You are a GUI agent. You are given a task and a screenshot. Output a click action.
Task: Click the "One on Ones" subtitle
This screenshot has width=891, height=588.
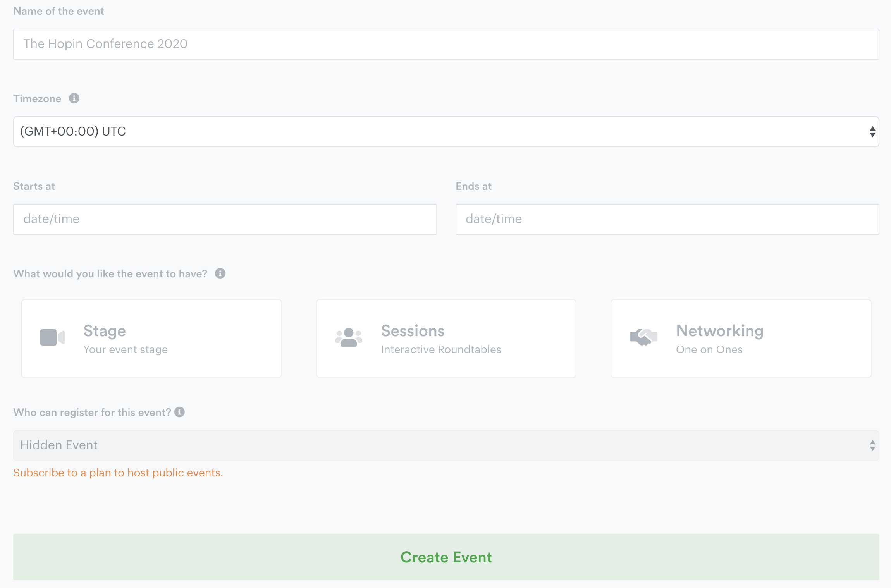click(709, 350)
